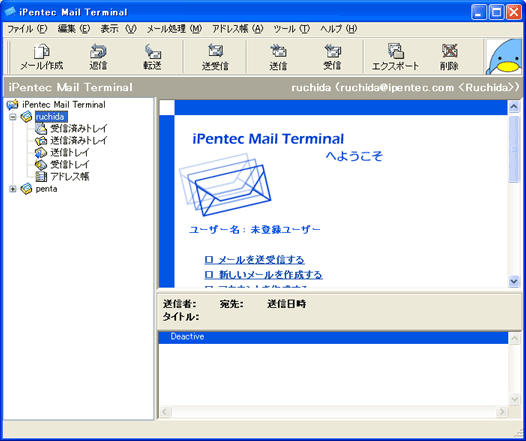Expand the penta account node
526x441 pixels.
(x=13, y=189)
